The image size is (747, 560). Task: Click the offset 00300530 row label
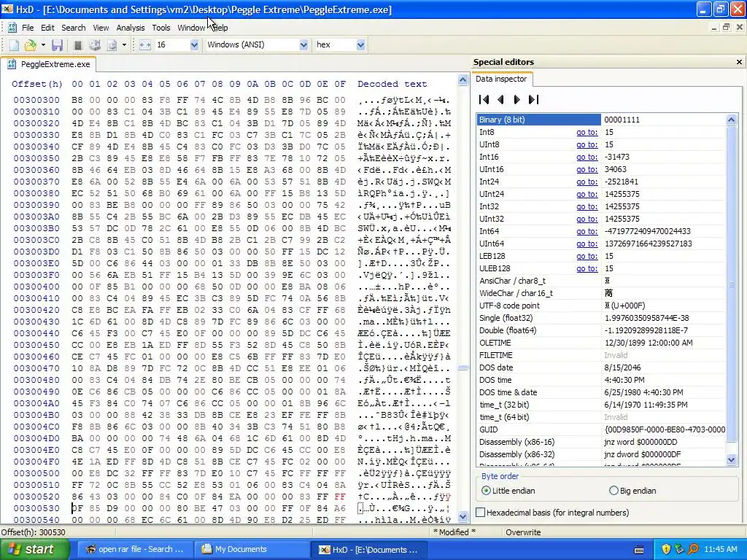point(36,508)
